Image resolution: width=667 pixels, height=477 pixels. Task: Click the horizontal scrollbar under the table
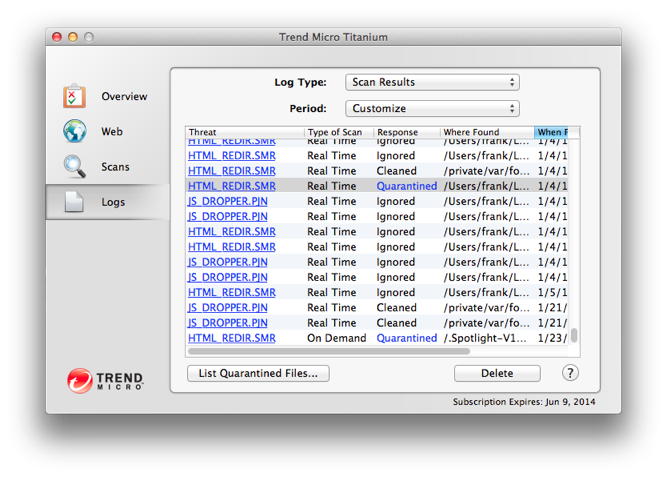(x=329, y=351)
